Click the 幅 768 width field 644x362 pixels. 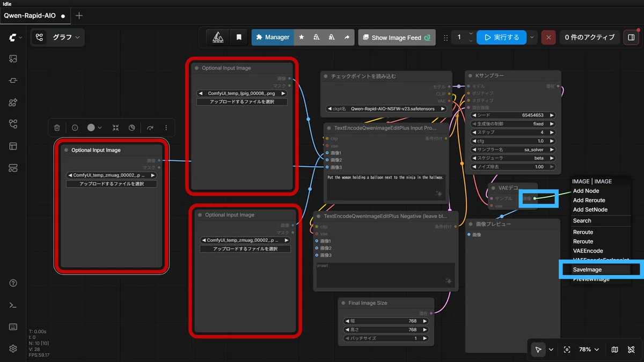pyautogui.click(x=385, y=321)
